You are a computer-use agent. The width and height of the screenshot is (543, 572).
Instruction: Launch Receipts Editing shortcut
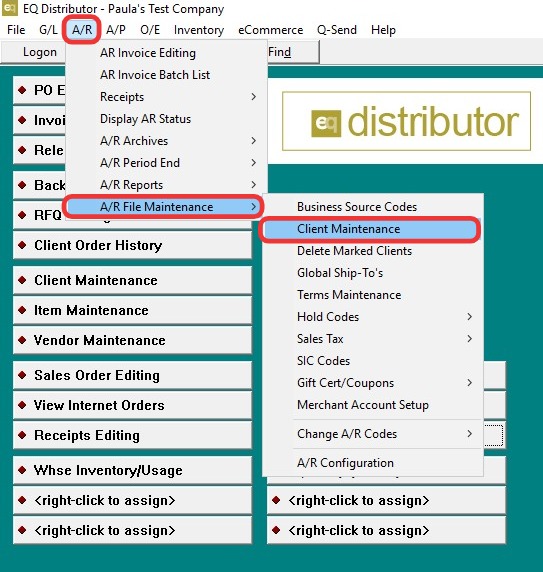[132, 435]
